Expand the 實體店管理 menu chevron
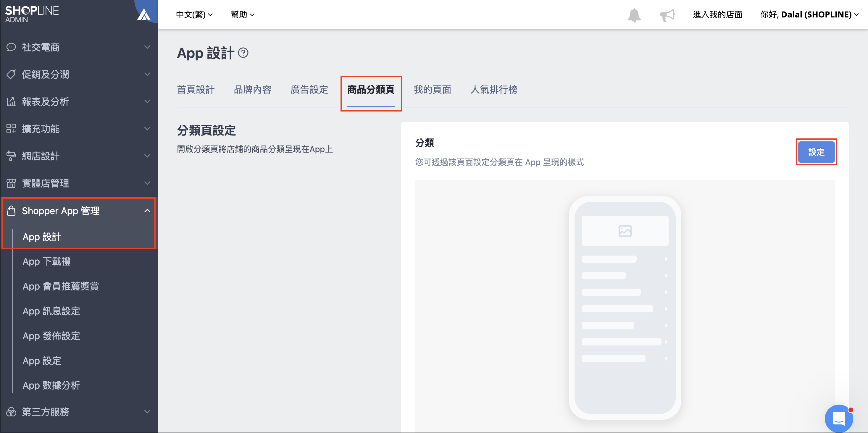This screenshot has height=433, width=868. tap(147, 183)
